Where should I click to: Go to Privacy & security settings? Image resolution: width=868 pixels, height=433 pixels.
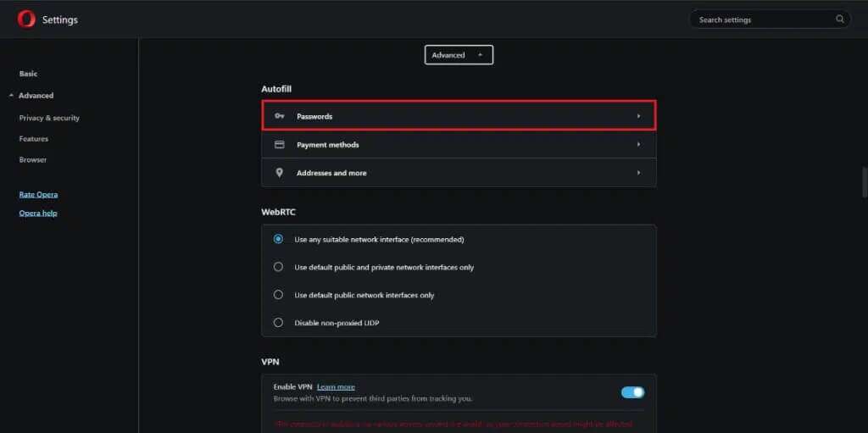tap(49, 118)
